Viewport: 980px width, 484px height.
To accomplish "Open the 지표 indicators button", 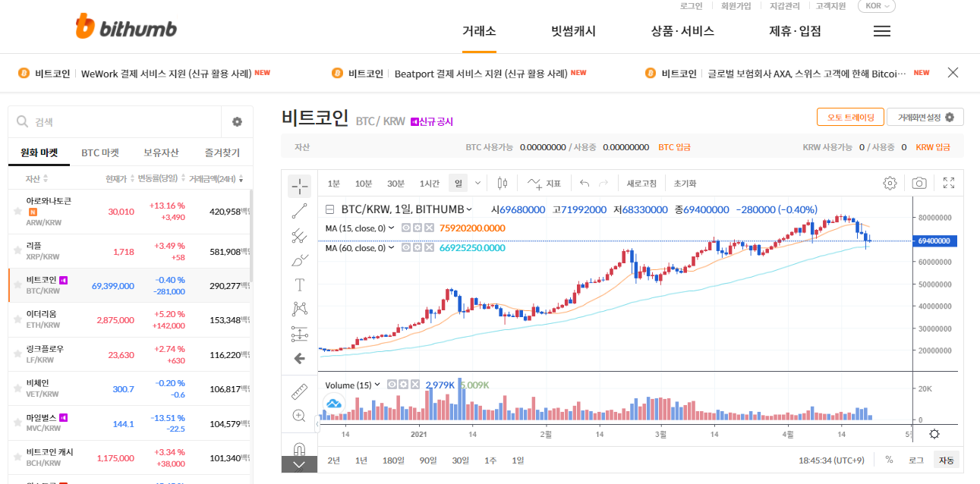I will tap(544, 183).
